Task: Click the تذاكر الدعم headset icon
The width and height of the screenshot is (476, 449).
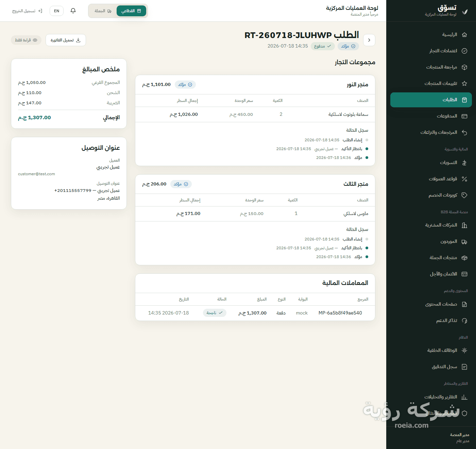Action: pyautogui.click(x=464, y=321)
